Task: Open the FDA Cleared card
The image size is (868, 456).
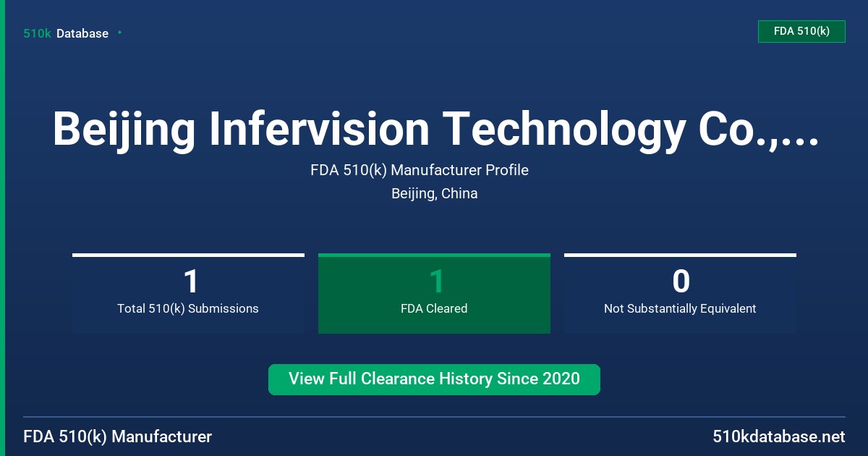Action: point(434,293)
